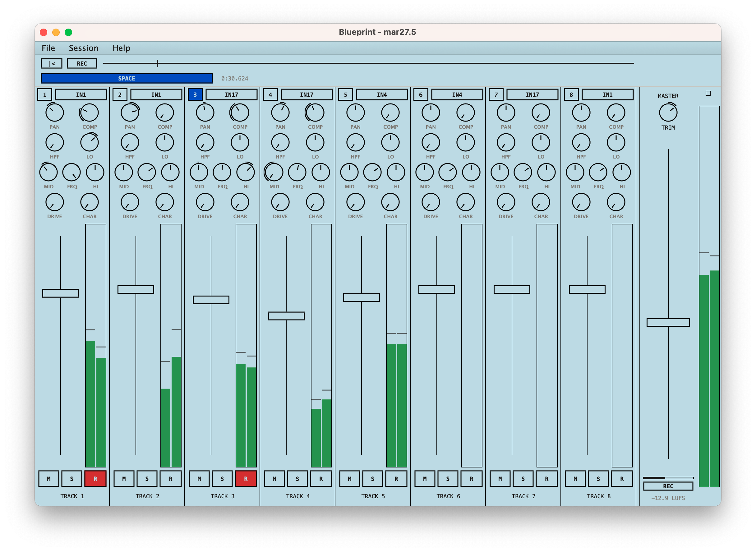Solo Track 5
Screen dimensions: 756x552
[x=372, y=478]
